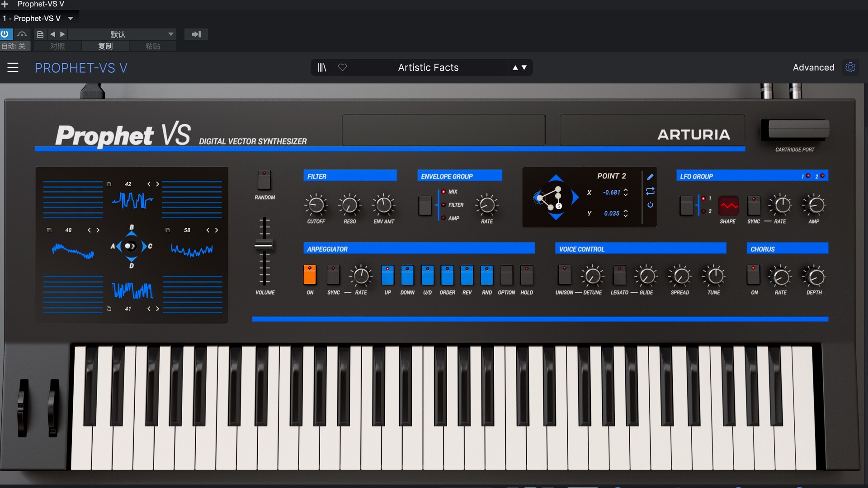
Task: Click the arpeggiator ORDER button
Action: (x=447, y=275)
